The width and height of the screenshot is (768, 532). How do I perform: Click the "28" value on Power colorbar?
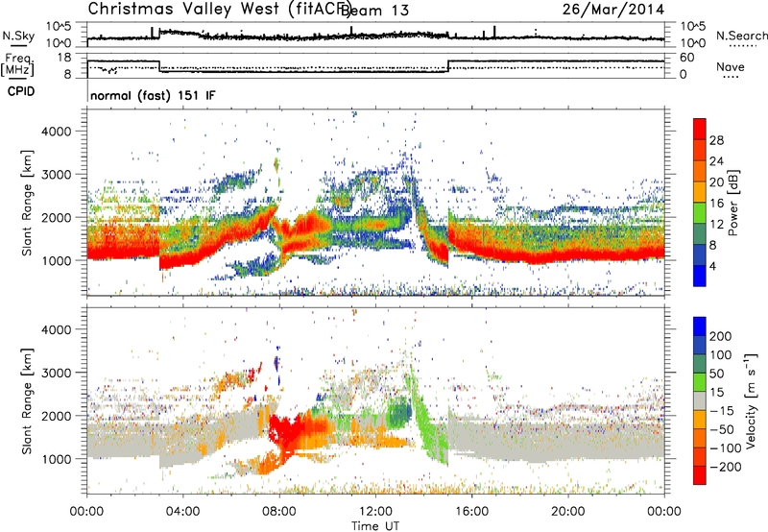(716, 140)
